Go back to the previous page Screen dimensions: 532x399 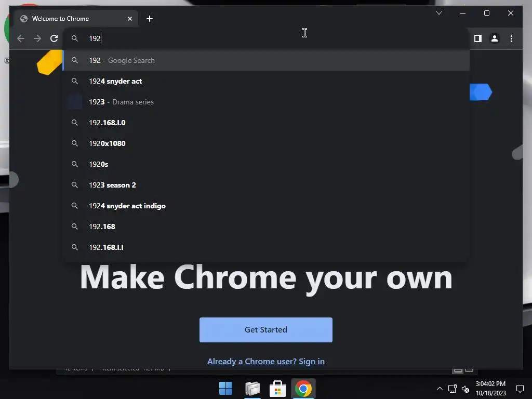(21, 38)
